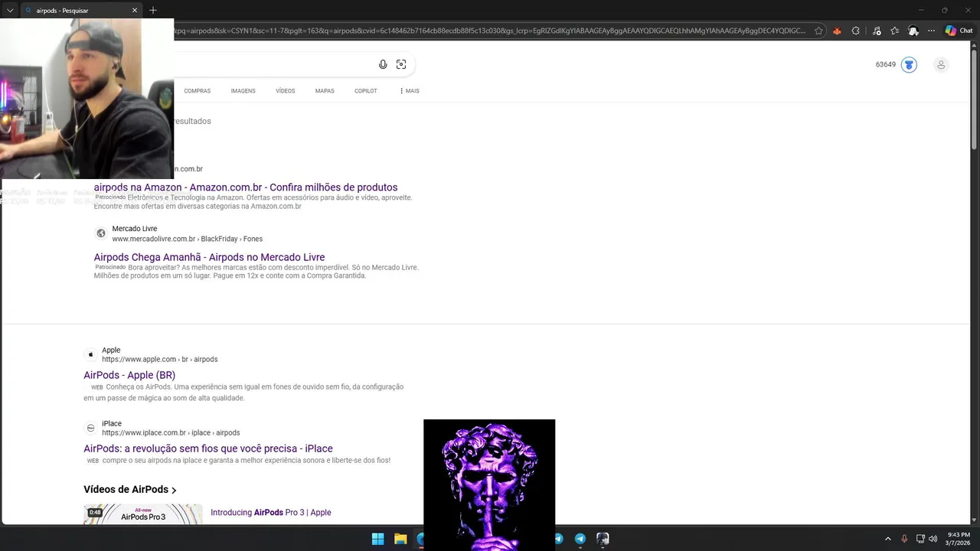Click the microphone voice search icon
980x551 pixels.
tap(383, 65)
